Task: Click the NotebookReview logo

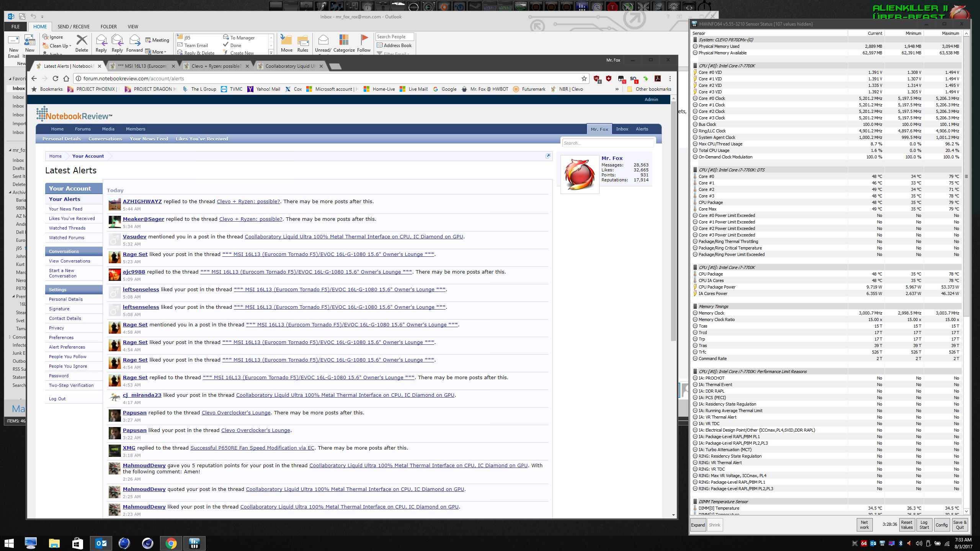Action: [74, 114]
